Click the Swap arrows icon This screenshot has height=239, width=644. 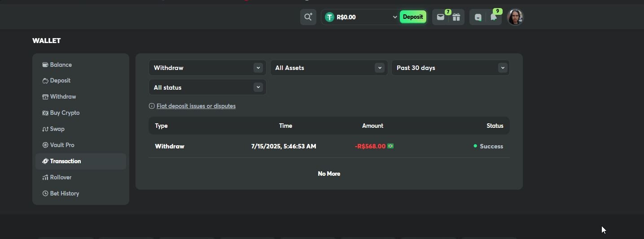point(45,129)
